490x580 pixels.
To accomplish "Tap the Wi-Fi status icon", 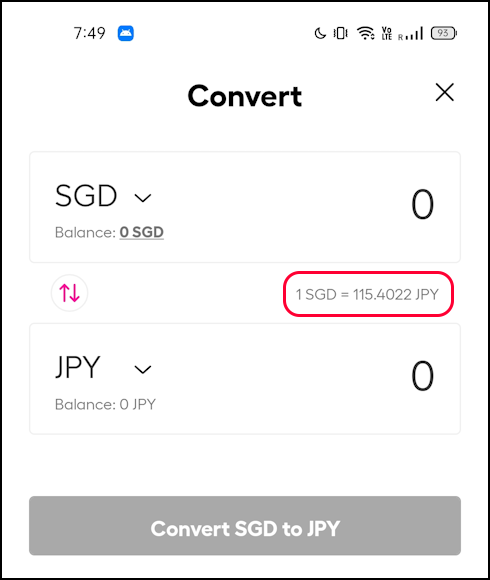I will click(365, 33).
